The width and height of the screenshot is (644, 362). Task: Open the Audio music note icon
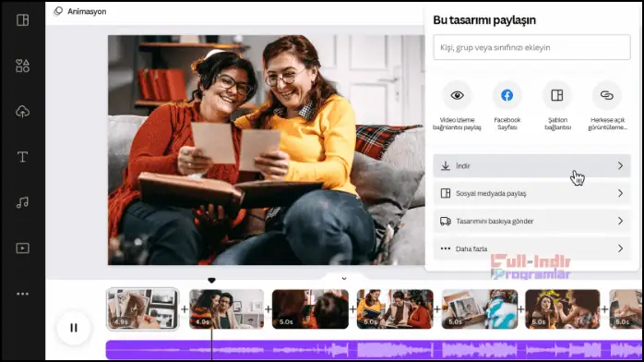point(22,202)
